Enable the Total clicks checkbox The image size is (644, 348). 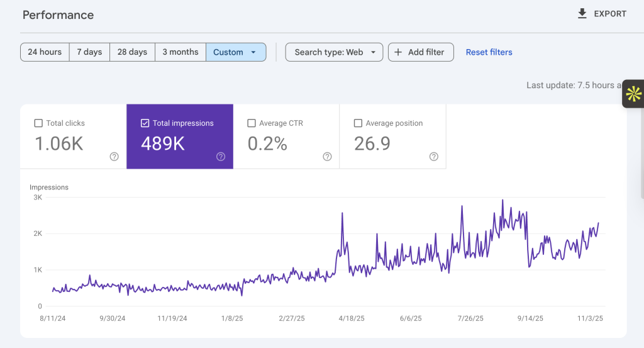click(x=38, y=123)
